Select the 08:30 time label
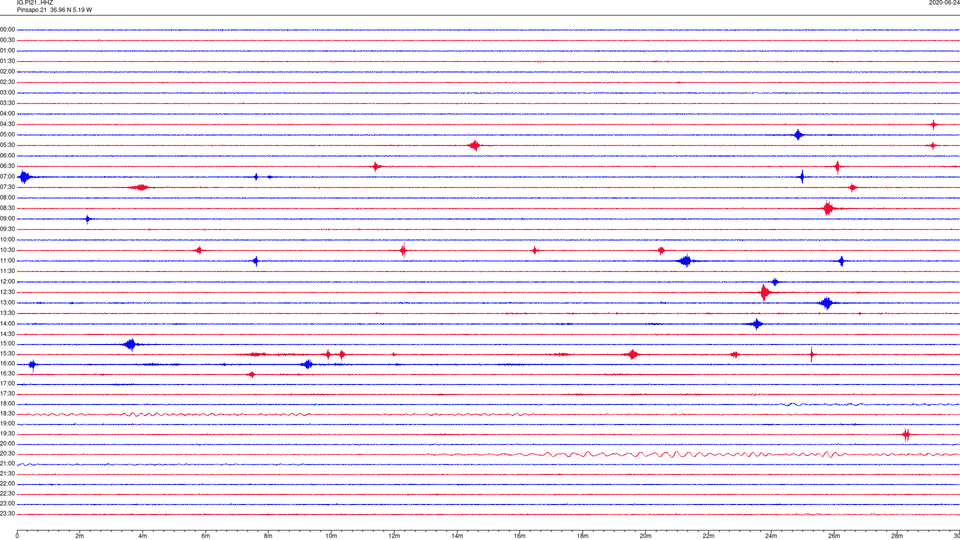 click(x=7, y=208)
